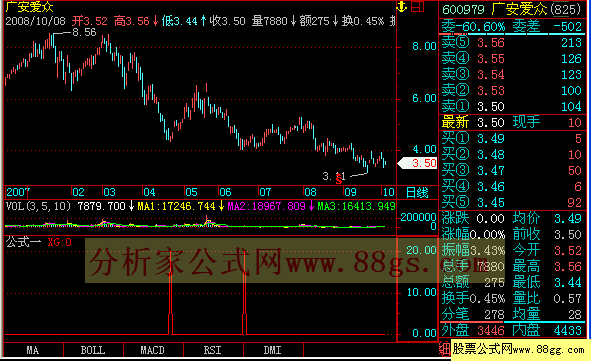Click the 05 month marker on the time axis
Image resolution: width=591 pixels, height=361 pixels.
pyautogui.click(x=191, y=192)
